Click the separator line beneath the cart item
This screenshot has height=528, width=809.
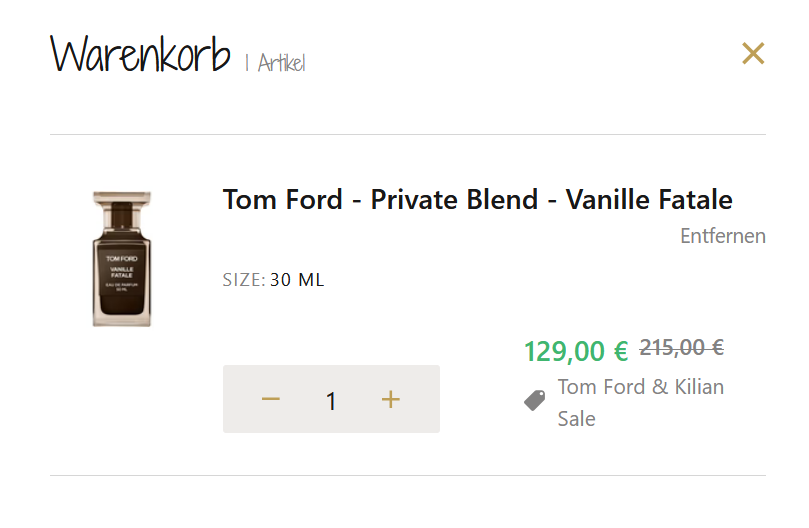(407, 475)
